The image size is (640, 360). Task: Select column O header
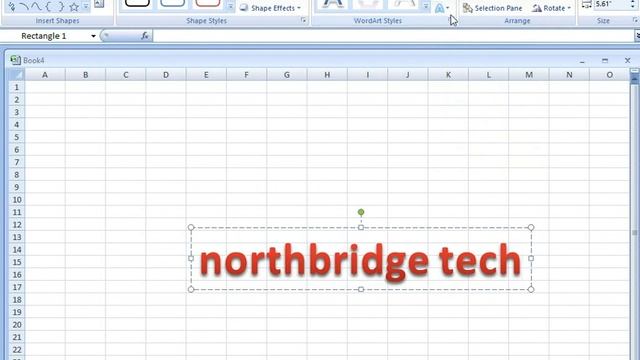click(609, 75)
